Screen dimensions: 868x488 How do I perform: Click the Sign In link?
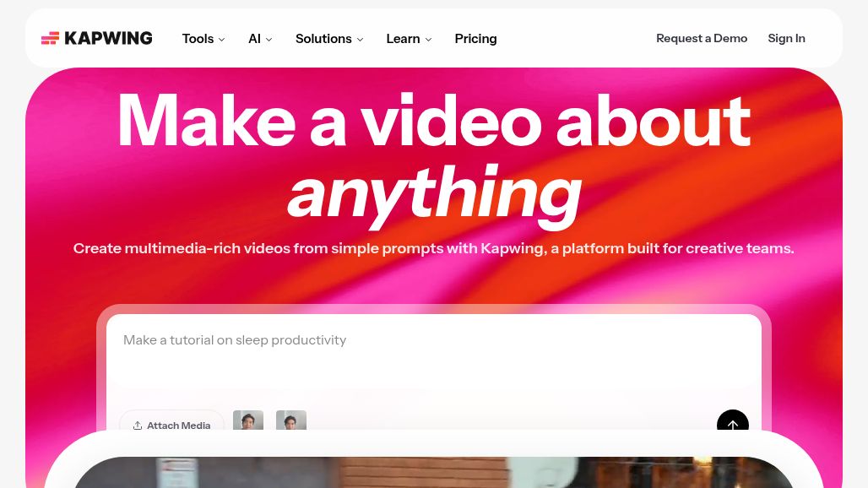point(786,38)
